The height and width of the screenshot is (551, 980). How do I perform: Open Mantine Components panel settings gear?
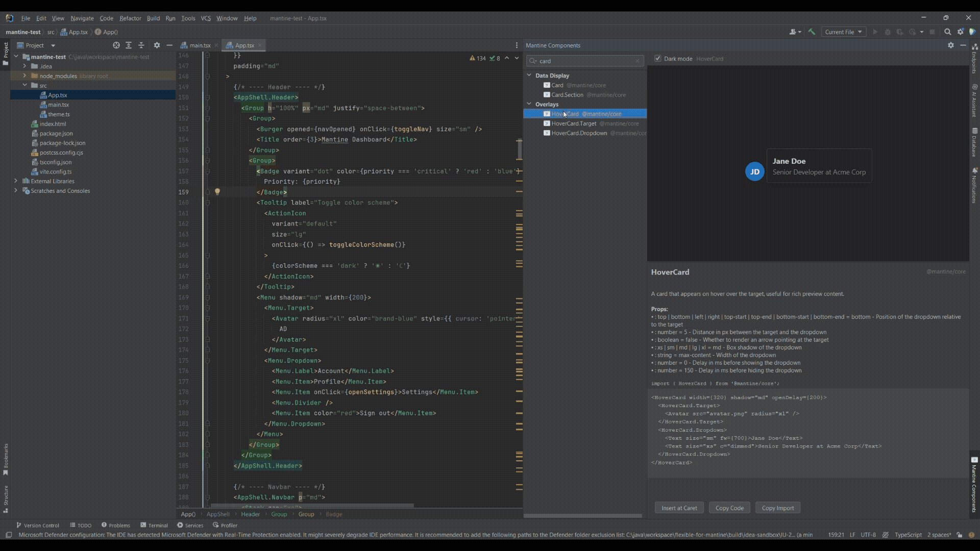(951, 45)
